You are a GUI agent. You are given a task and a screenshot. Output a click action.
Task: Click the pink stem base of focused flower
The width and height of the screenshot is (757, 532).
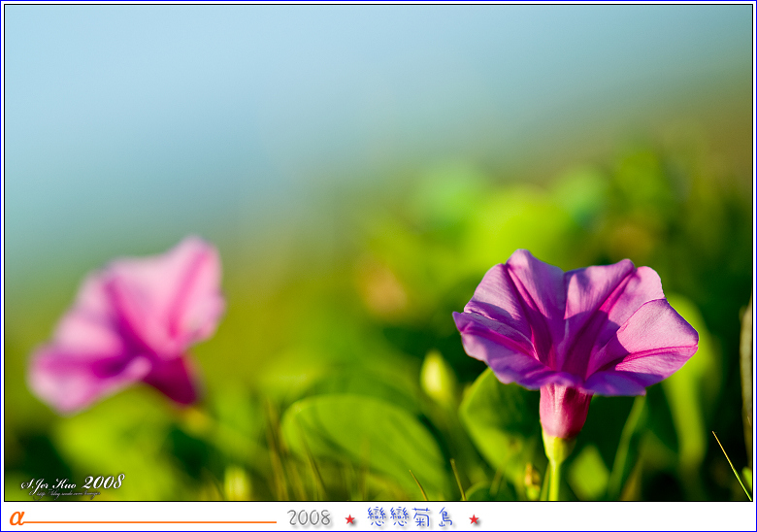(x=563, y=412)
